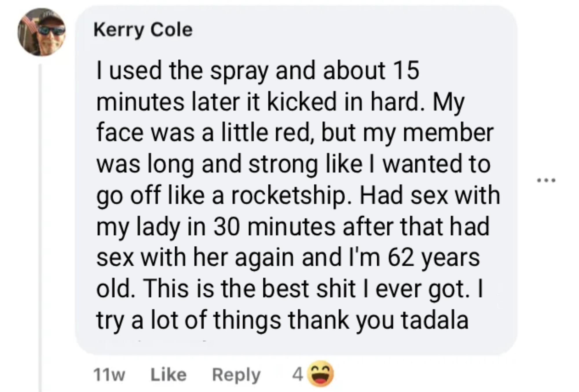This screenshot has width=579, height=392.
Task: Click the word "minutes" starting the second line
Action: point(140,102)
